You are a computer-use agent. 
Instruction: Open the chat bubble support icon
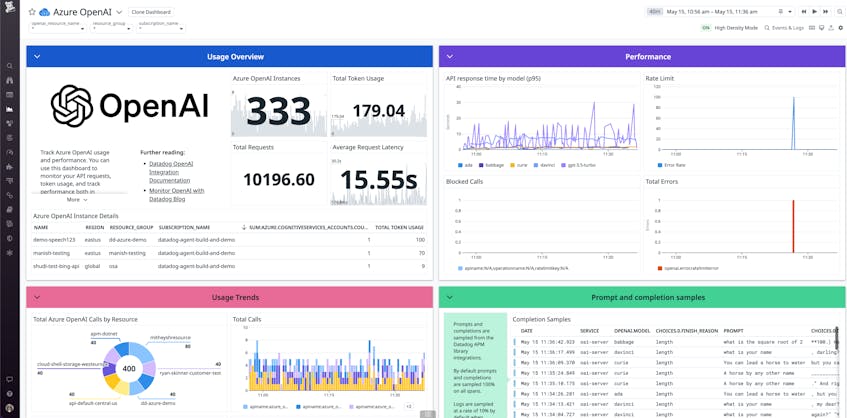9,380
